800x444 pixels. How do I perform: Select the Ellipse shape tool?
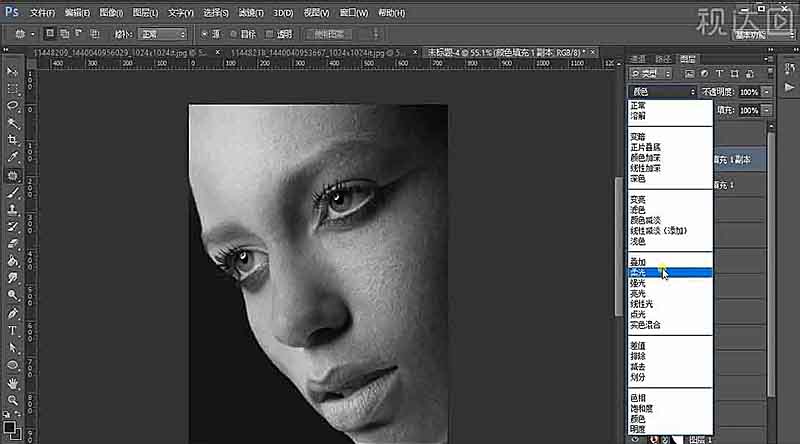pyautogui.click(x=12, y=365)
